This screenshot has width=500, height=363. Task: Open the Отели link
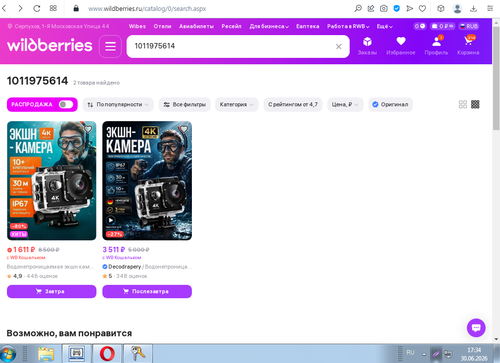pos(162,26)
